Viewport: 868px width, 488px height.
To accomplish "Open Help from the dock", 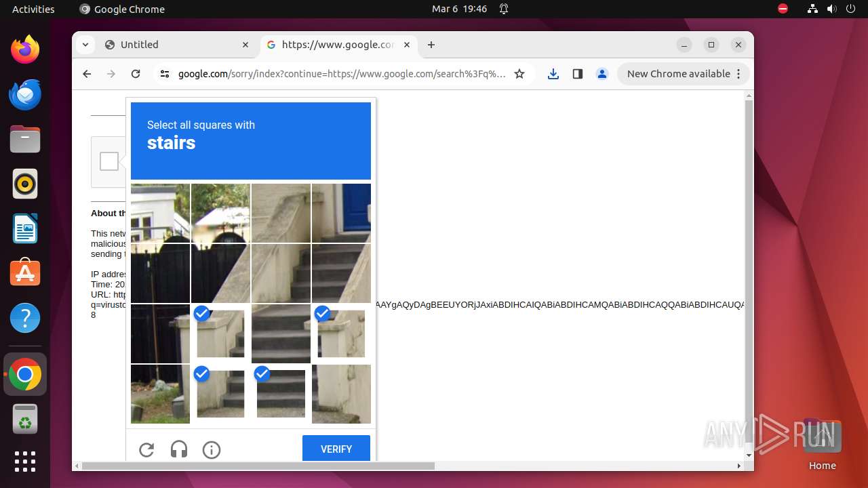I will [25, 318].
